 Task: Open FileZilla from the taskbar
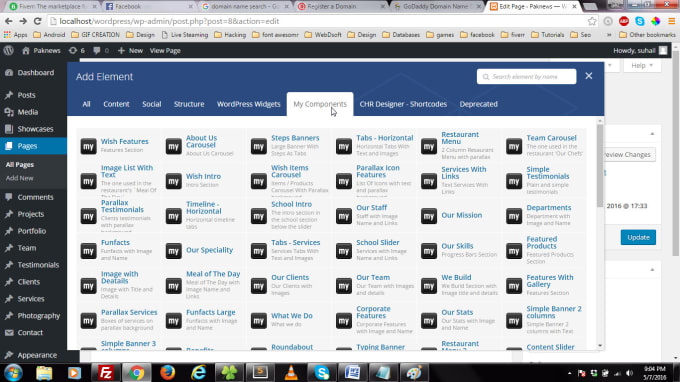(x=106, y=372)
